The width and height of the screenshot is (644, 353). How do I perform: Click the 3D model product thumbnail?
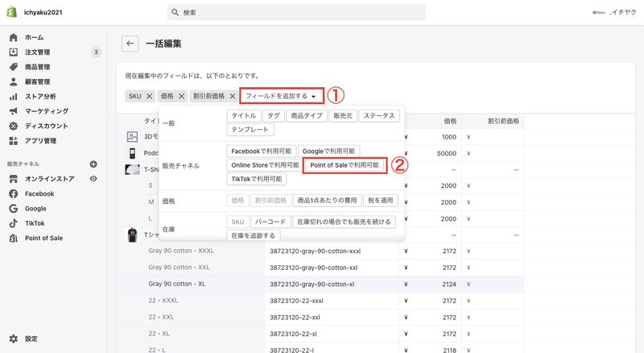pos(132,136)
